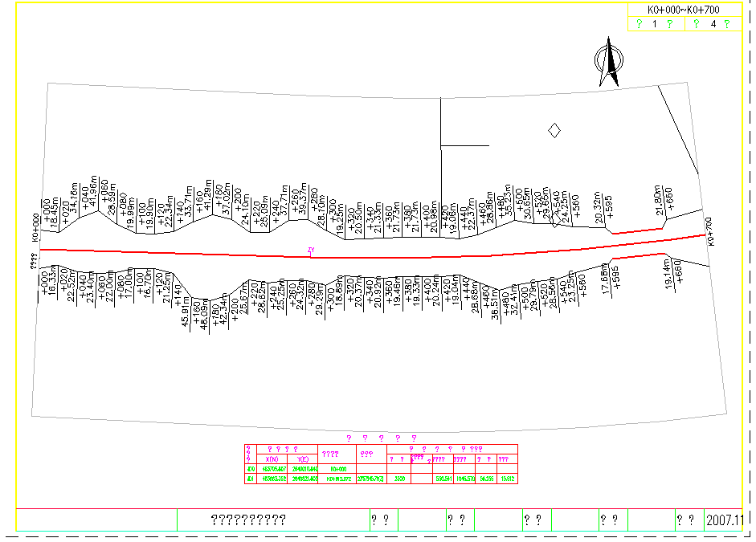This screenshot has width=756, height=542.
Task: Click the 20.32m dimension at station +595
Action: [599, 207]
